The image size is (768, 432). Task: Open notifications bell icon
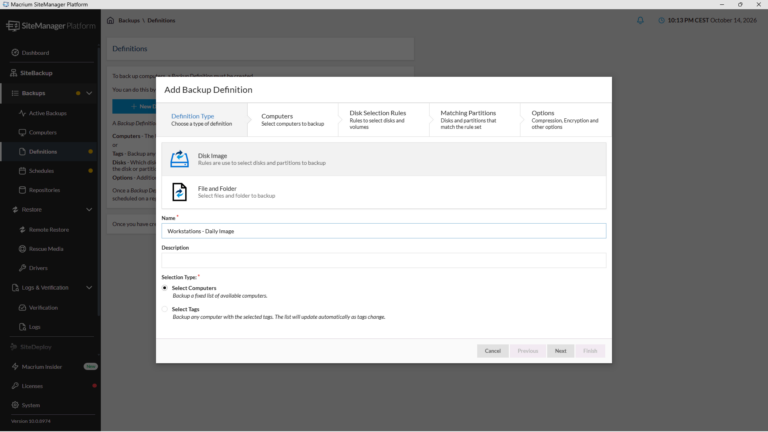(x=640, y=20)
